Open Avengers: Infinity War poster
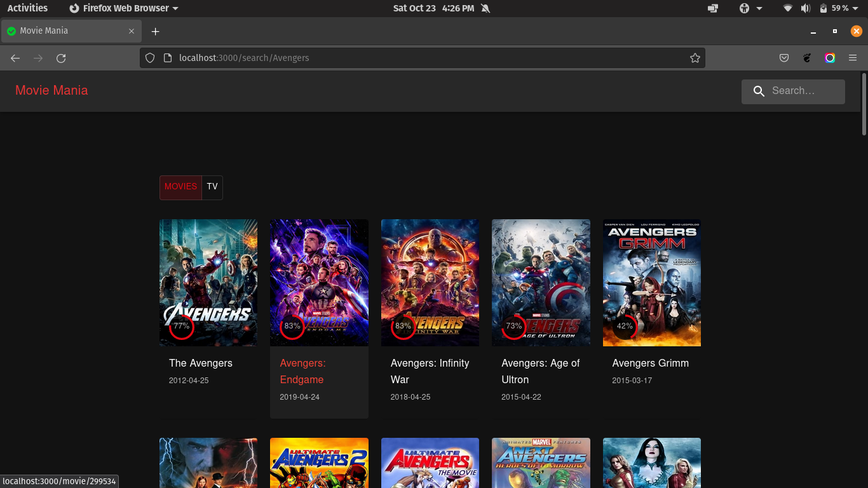 (x=430, y=283)
